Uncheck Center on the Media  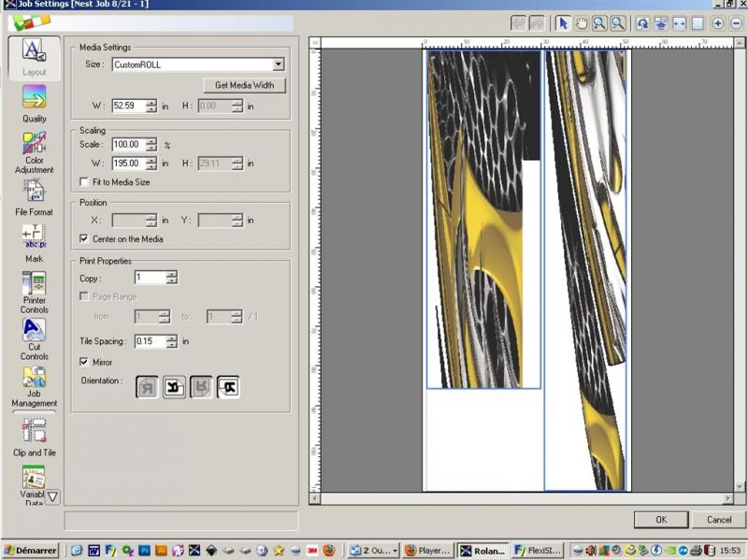click(84, 238)
